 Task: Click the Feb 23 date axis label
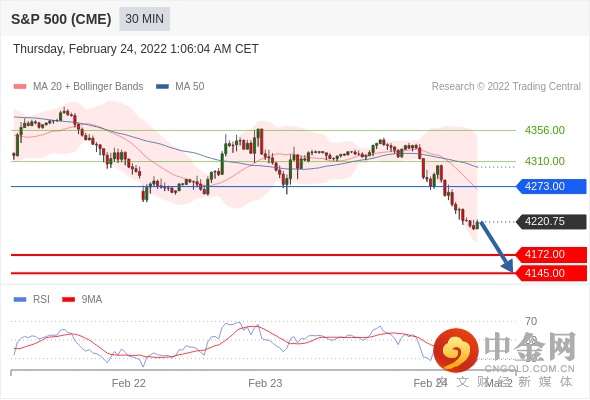[265, 383]
